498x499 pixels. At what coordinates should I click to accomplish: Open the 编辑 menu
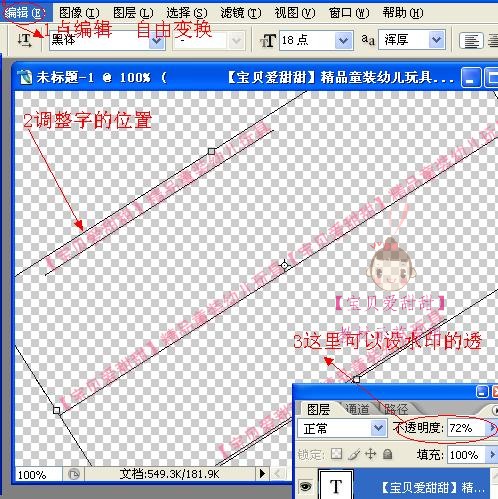click(x=25, y=13)
